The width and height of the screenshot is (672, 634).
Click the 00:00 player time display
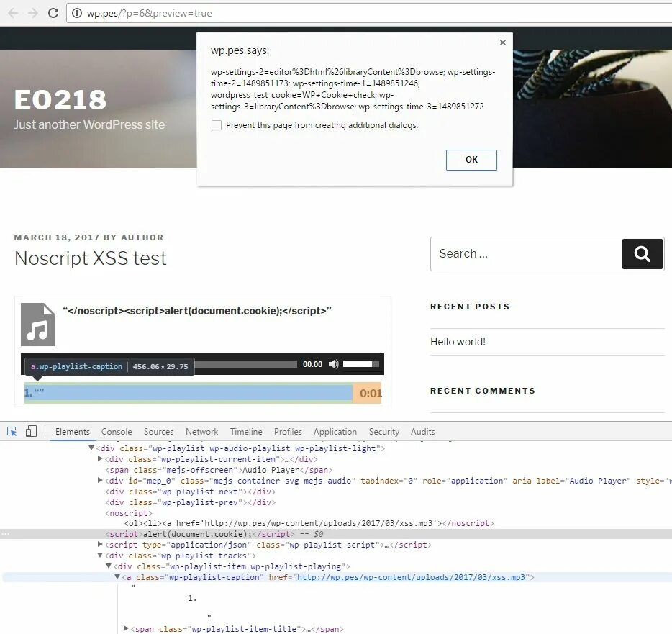(x=312, y=364)
